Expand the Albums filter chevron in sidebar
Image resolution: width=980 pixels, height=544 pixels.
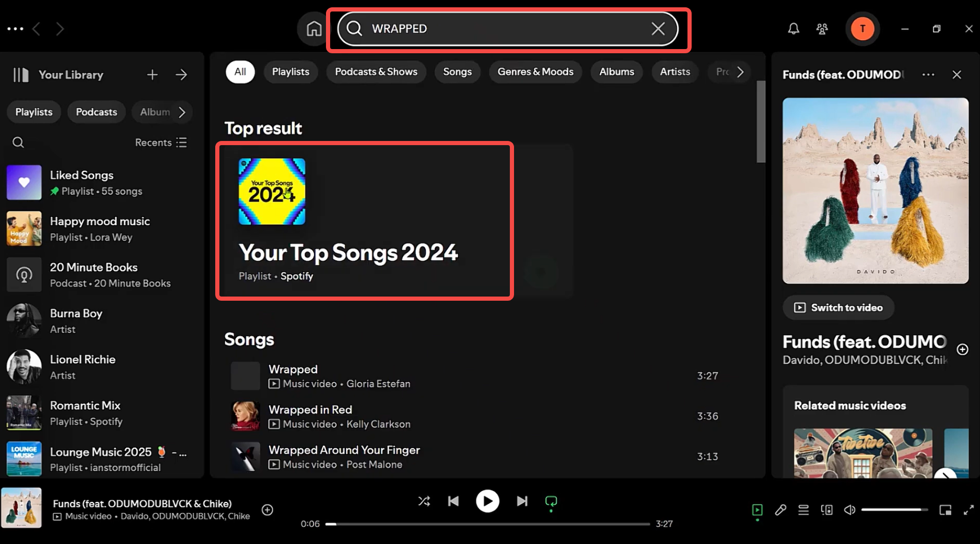[181, 112]
